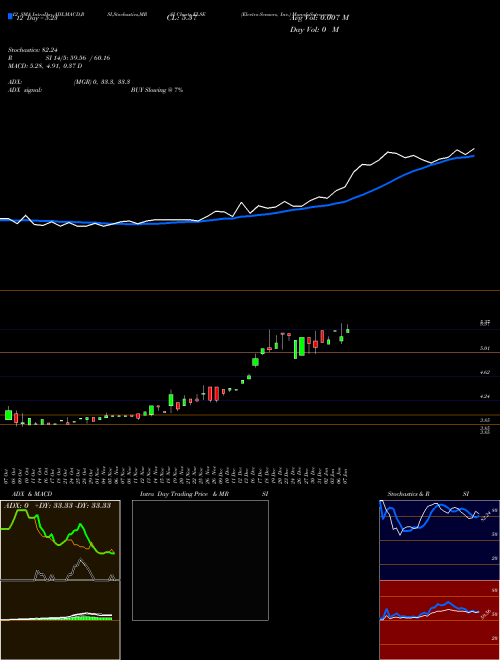The width and height of the screenshot is (500, 660).
Task: Open the Stochastics chart with navy background
Action: [x=439, y=540]
